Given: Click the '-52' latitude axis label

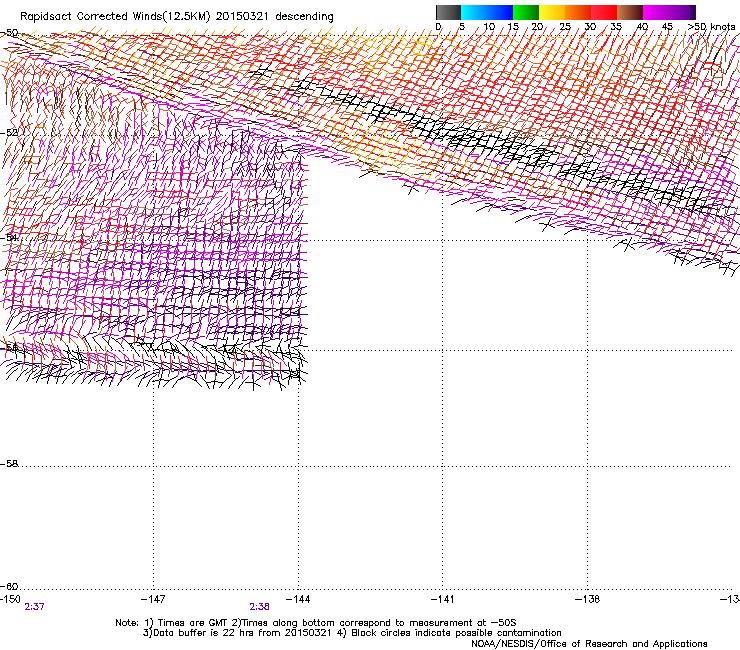Looking at the screenshot, I should pyautogui.click(x=9, y=133).
